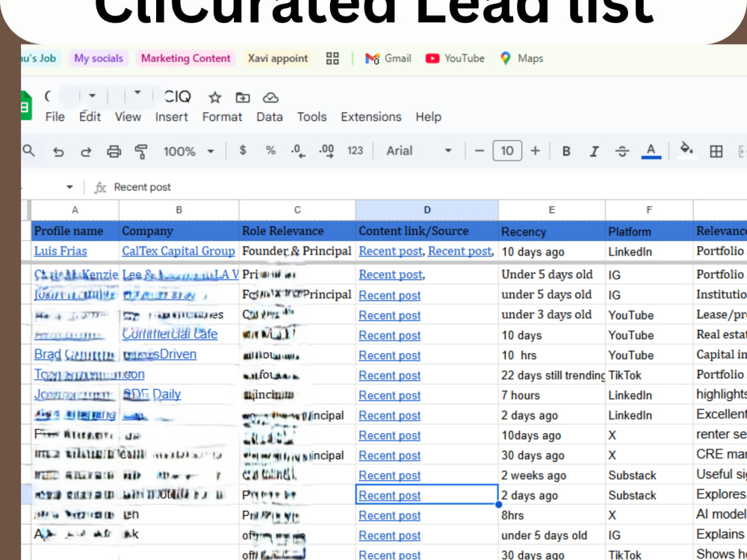The width and height of the screenshot is (747, 560).
Task: Open the File menu
Action: 55,117
